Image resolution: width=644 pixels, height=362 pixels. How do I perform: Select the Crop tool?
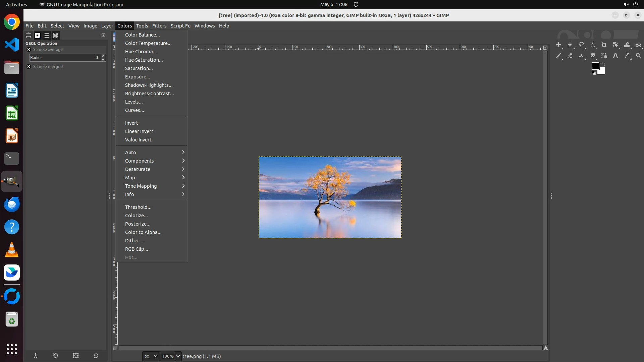[x=604, y=45]
